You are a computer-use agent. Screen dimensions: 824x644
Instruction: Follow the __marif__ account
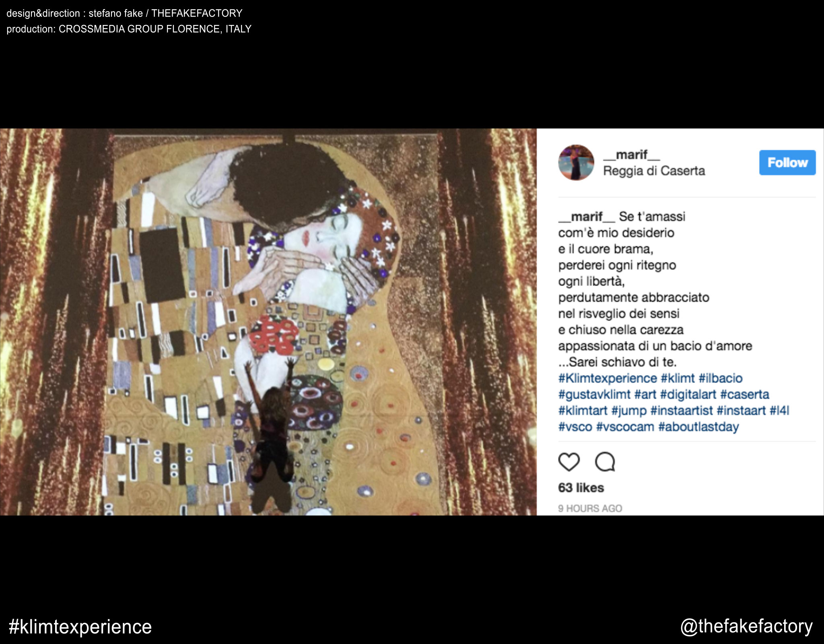click(x=787, y=163)
